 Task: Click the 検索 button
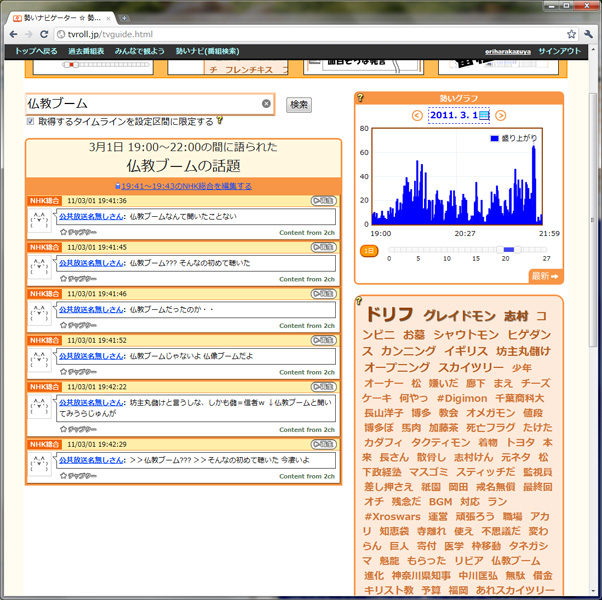[x=299, y=104]
